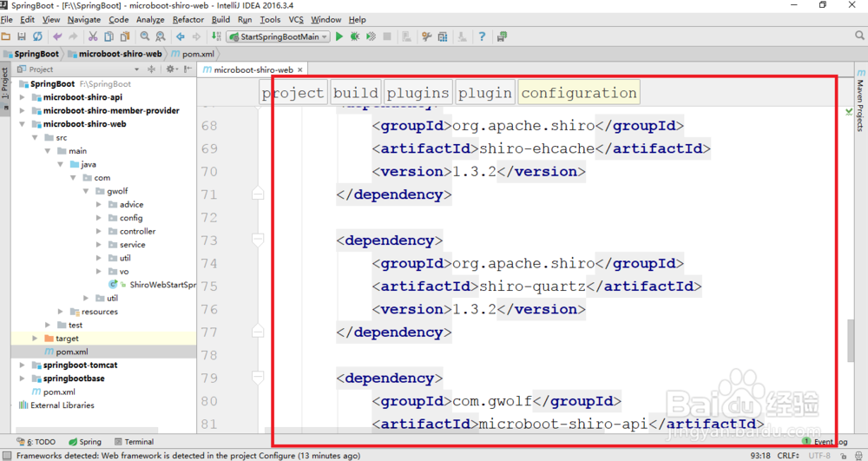The height and width of the screenshot is (461, 868).
Task: Open the Event Log tool window
Action: [825, 441]
